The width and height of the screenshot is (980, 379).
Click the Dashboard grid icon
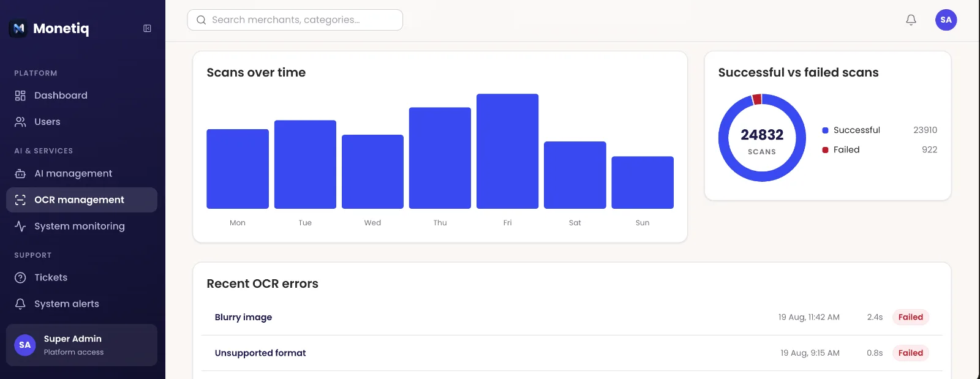point(20,96)
